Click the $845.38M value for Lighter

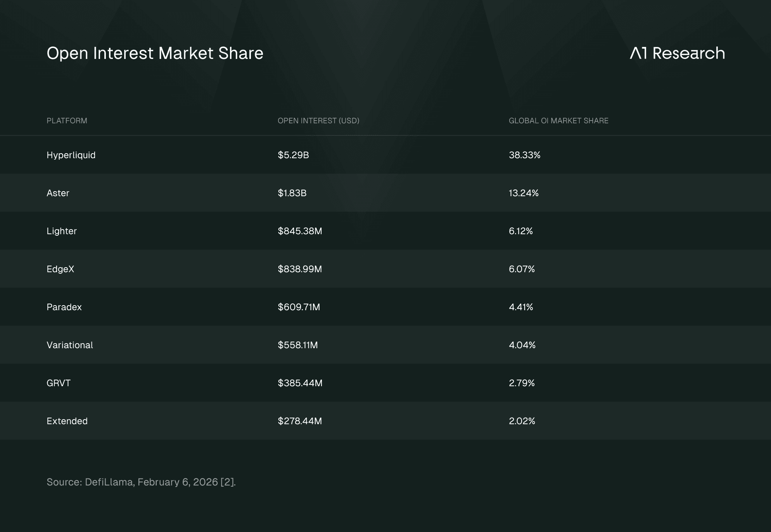coord(300,231)
